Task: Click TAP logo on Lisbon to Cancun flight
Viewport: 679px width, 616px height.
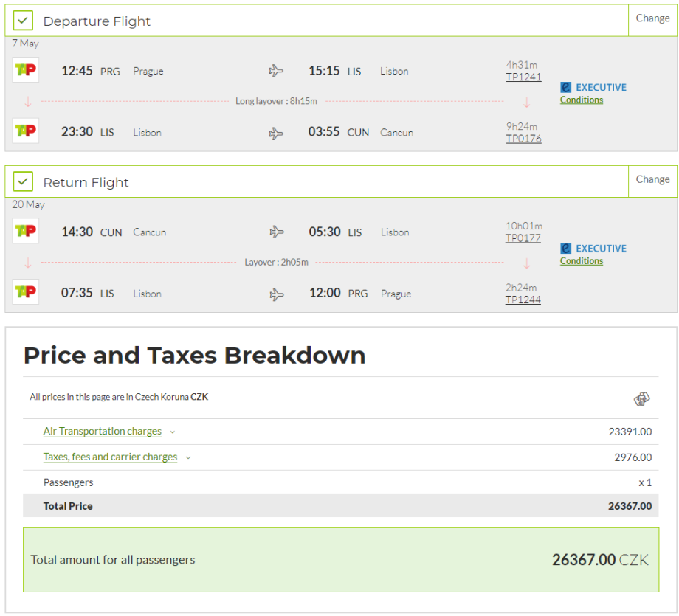Action: [x=26, y=131]
